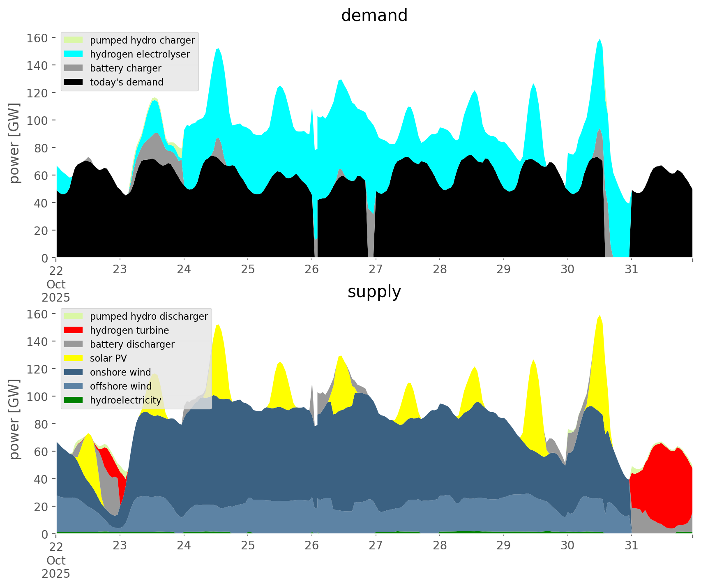
Task: Click the "demand" chart title
Action: point(374,16)
